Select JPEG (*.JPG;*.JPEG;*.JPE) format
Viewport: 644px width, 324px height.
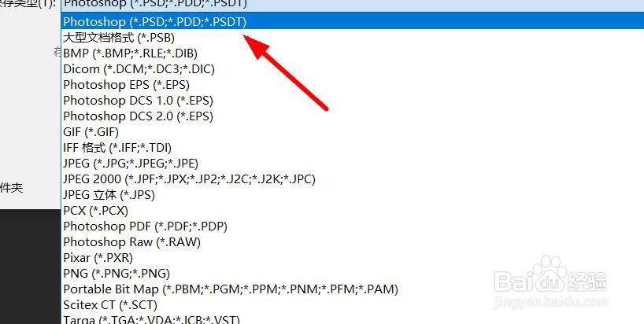point(353,164)
